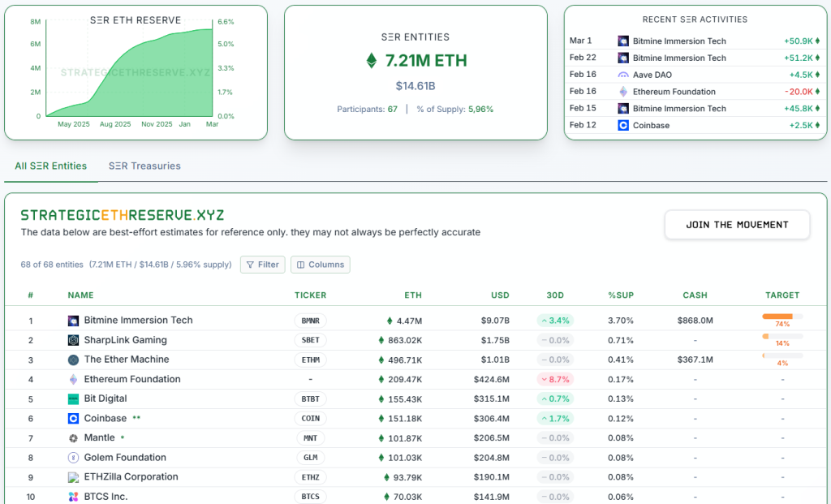Screen dimensions: 831x504
Task: Click the Aave DAO icon in recent activities
Action: 623,75
